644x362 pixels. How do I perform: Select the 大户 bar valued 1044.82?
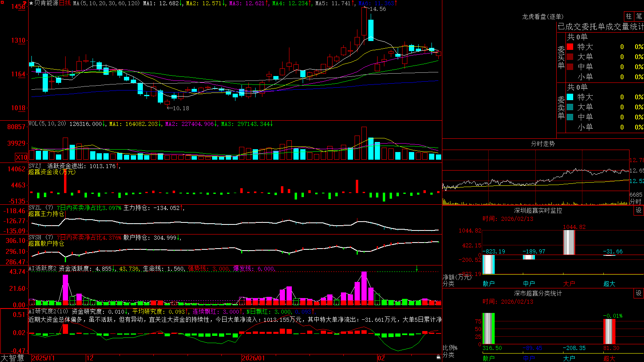pos(569,243)
